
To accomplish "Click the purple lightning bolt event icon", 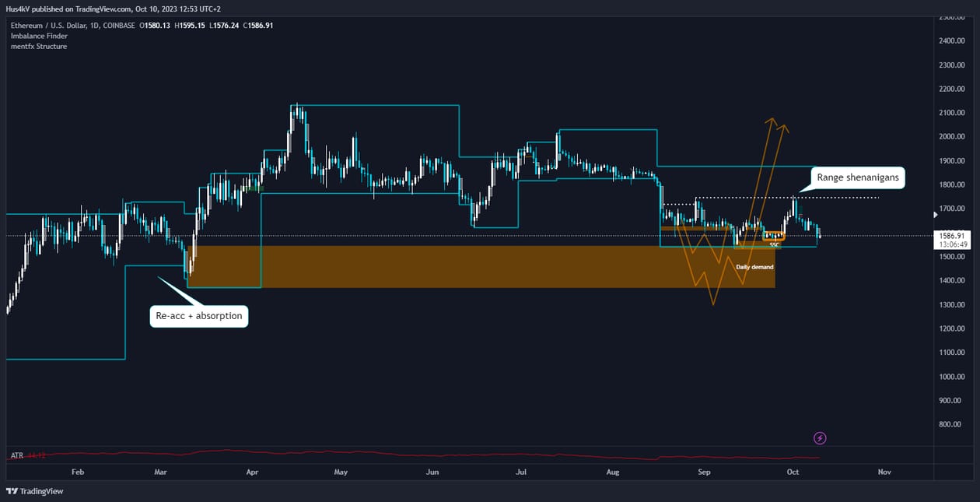I will pyautogui.click(x=819, y=438).
